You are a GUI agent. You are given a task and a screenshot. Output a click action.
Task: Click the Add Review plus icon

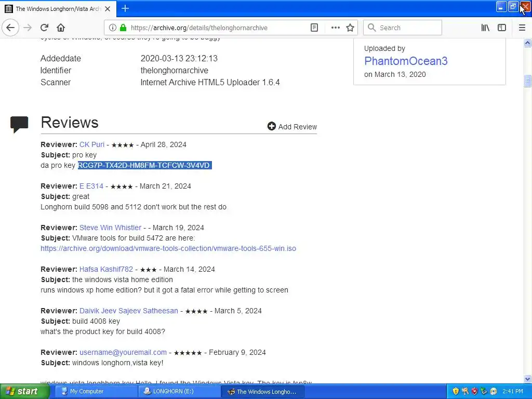tap(271, 126)
